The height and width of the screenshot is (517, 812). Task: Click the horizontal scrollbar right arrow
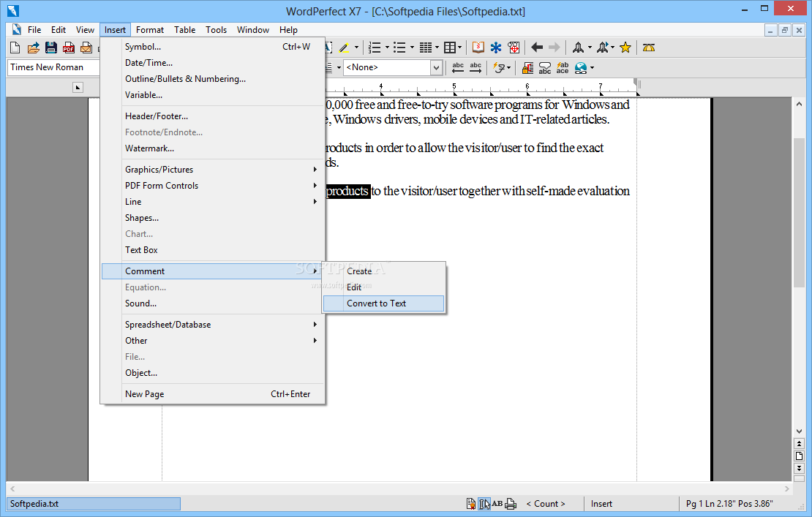coord(786,488)
